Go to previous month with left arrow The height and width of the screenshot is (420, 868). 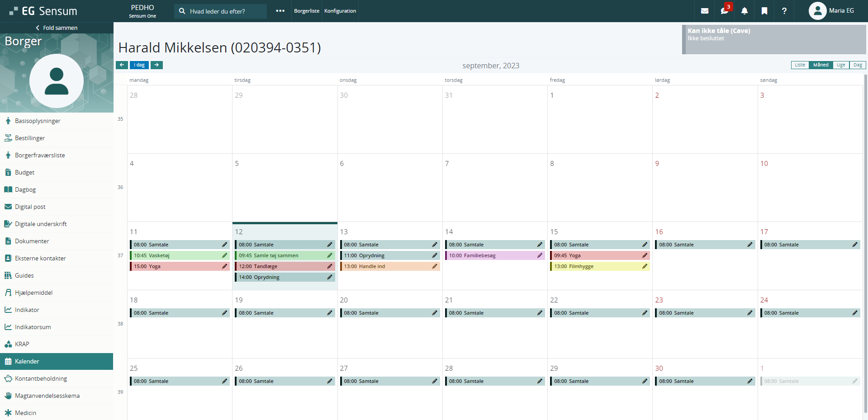(122, 65)
